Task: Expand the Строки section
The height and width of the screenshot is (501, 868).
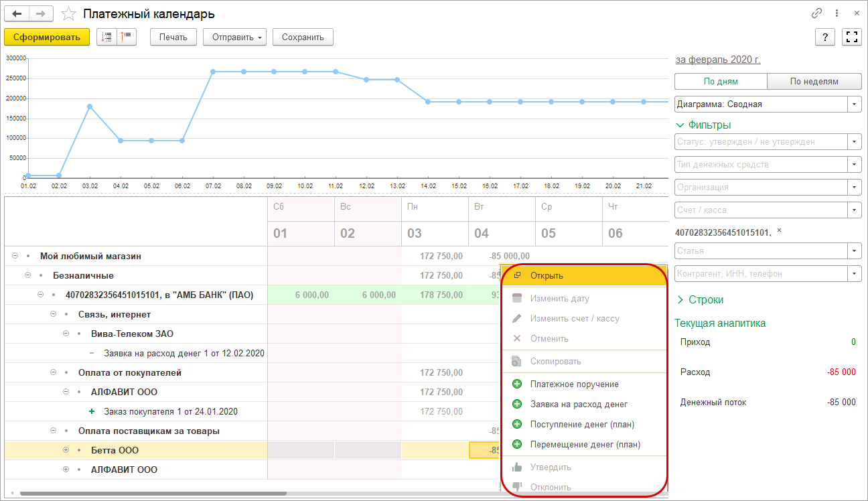Action: tap(680, 300)
